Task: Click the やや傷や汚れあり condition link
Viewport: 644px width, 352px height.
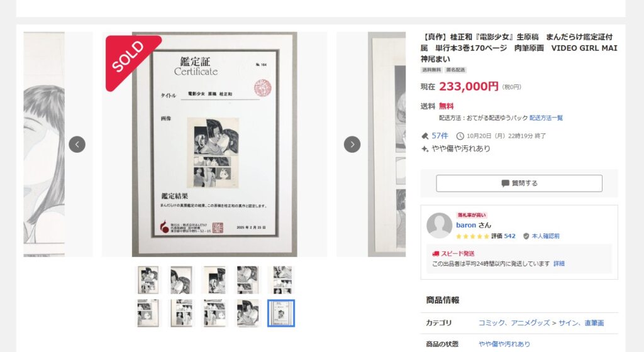Action: [504, 344]
